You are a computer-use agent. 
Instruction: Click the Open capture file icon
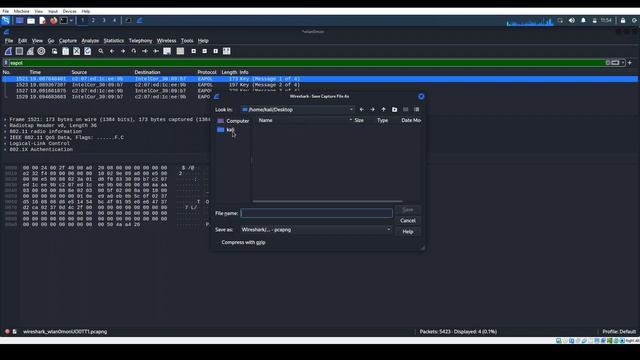pos(54,51)
